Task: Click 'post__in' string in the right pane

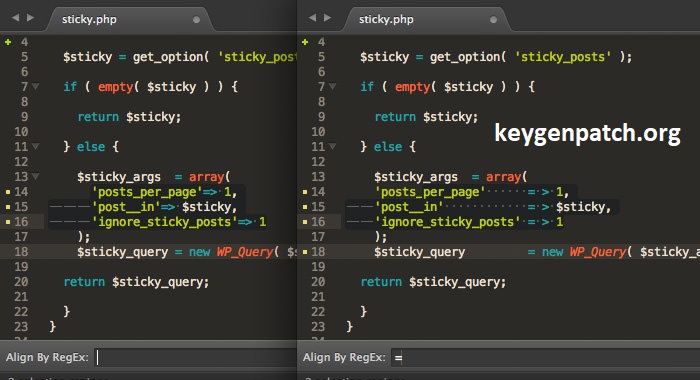Action: pyautogui.click(x=409, y=207)
